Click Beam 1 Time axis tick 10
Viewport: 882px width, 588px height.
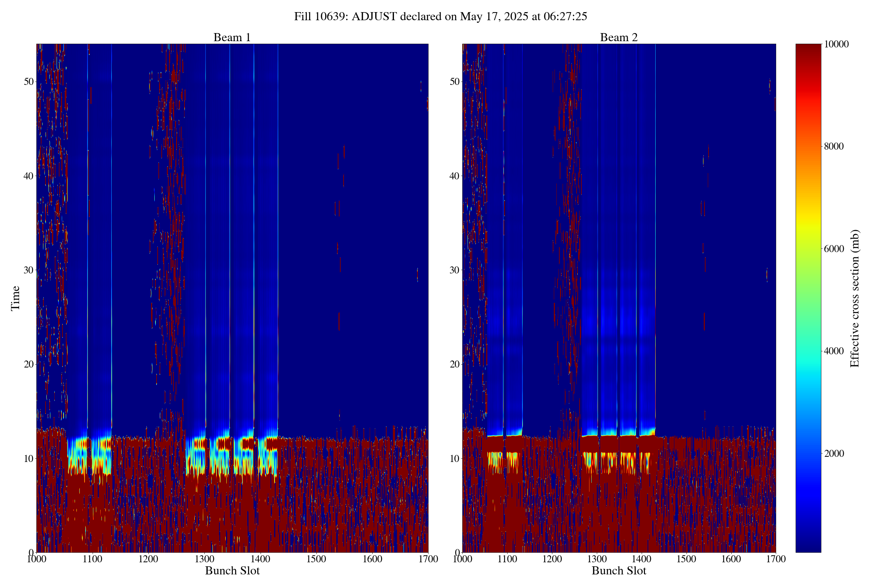29,458
